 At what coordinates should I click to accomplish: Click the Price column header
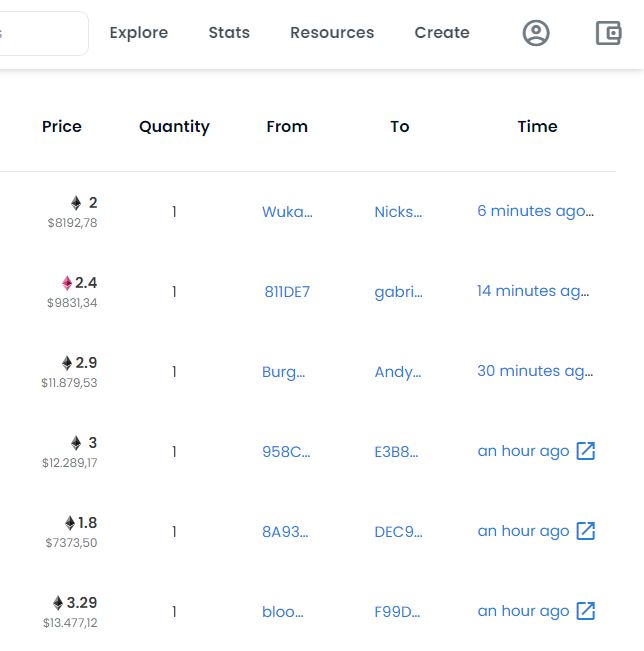[62, 127]
